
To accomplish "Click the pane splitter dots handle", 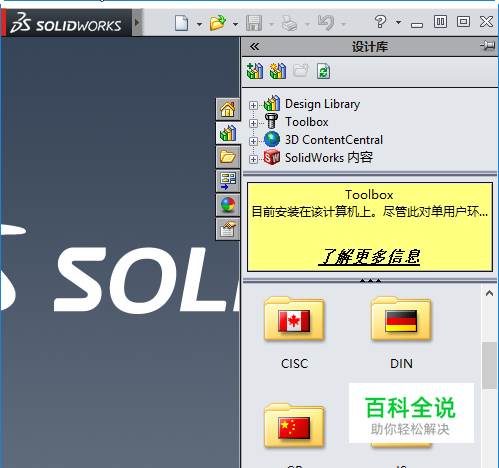I will tap(370, 281).
